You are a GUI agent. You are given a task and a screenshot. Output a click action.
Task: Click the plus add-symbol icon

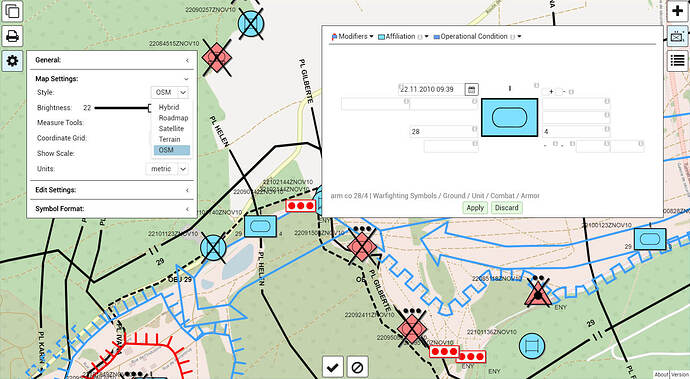678,11
